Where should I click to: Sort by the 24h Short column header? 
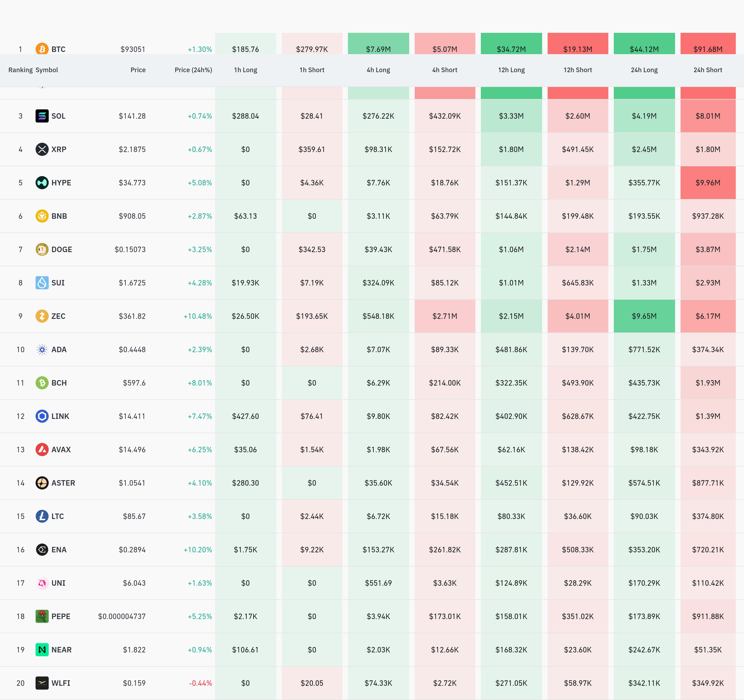[x=707, y=70]
